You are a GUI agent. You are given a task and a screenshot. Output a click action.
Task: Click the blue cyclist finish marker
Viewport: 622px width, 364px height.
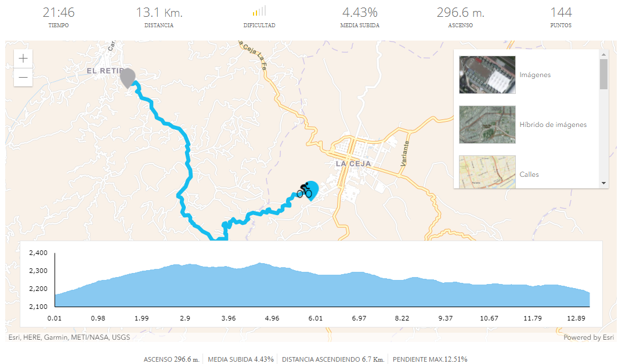coord(308,191)
